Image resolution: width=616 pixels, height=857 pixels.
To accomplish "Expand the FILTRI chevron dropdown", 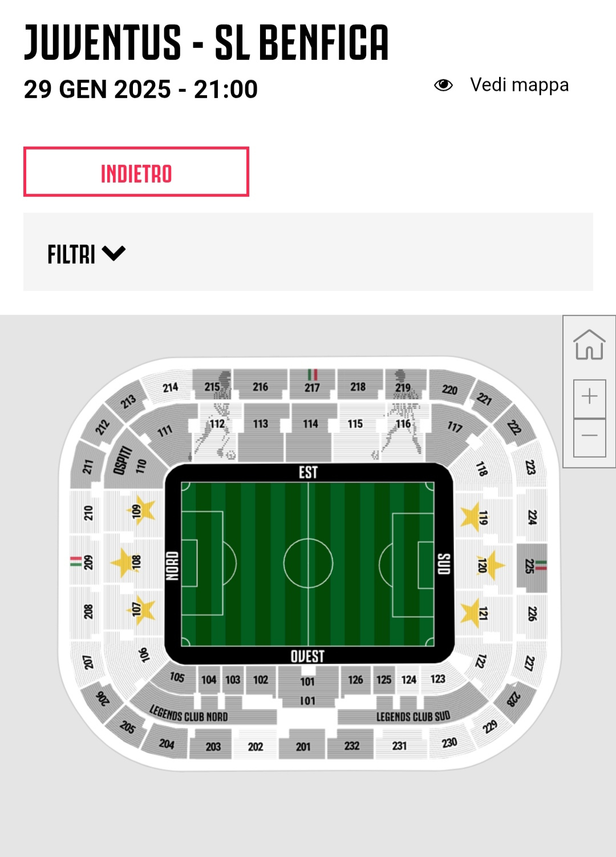I will pos(114,253).
